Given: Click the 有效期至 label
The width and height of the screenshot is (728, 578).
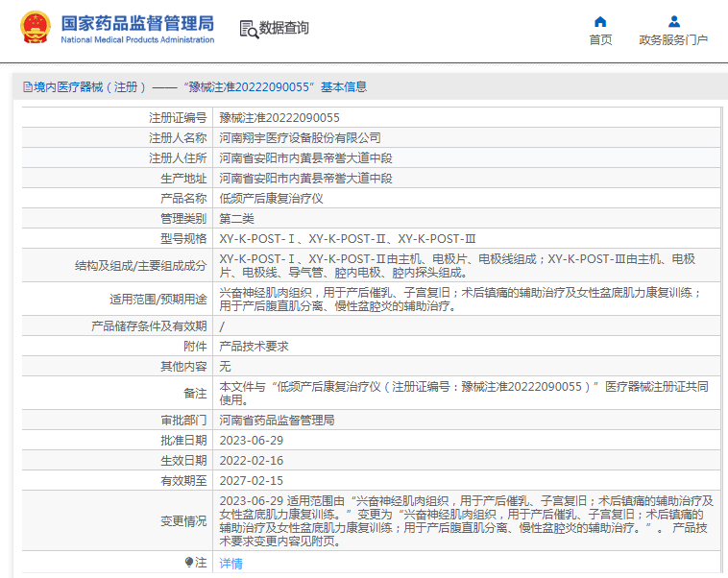Looking at the screenshot, I should (x=183, y=481).
